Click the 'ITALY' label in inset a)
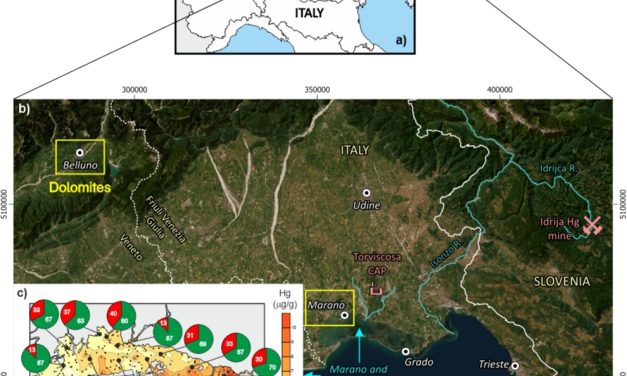The image size is (627, 376). (x=309, y=13)
